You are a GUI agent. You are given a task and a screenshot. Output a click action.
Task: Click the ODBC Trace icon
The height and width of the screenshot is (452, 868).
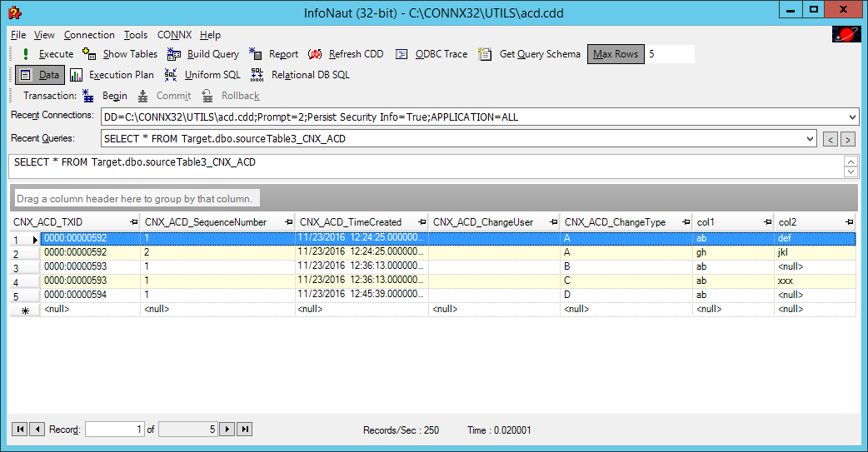(x=402, y=53)
